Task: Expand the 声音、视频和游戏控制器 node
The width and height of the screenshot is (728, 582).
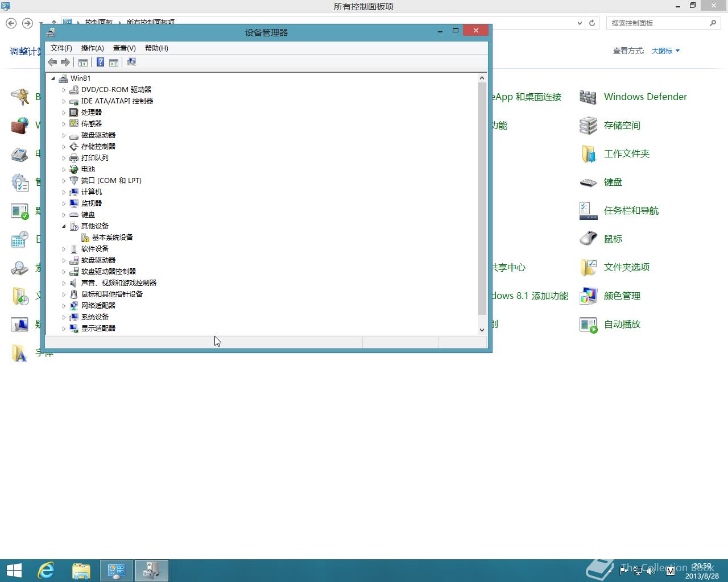Action: click(64, 283)
